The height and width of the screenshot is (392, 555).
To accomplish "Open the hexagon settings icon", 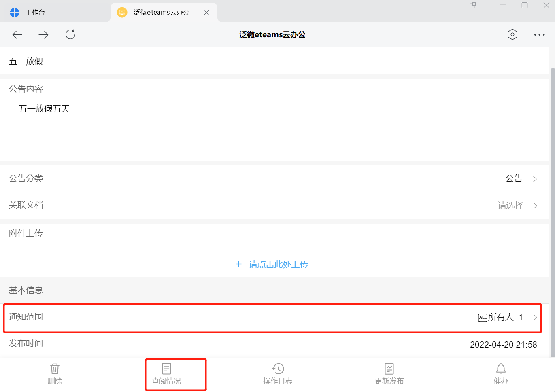I will [512, 34].
